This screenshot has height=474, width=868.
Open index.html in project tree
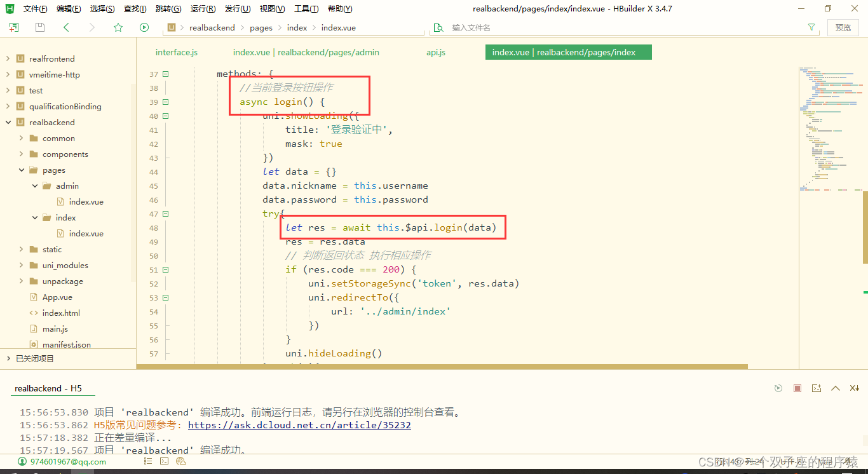(x=61, y=313)
